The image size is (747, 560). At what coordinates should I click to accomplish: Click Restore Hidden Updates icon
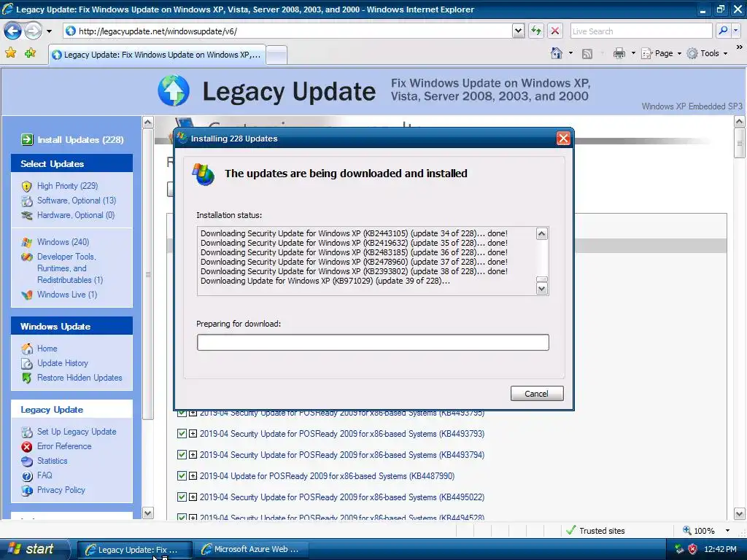click(x=27, y=378)
